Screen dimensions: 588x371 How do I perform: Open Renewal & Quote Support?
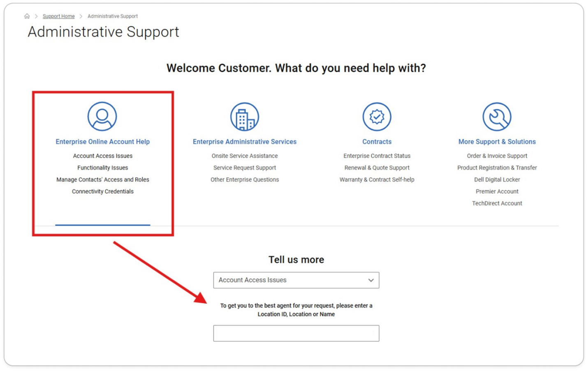(377, 168)
